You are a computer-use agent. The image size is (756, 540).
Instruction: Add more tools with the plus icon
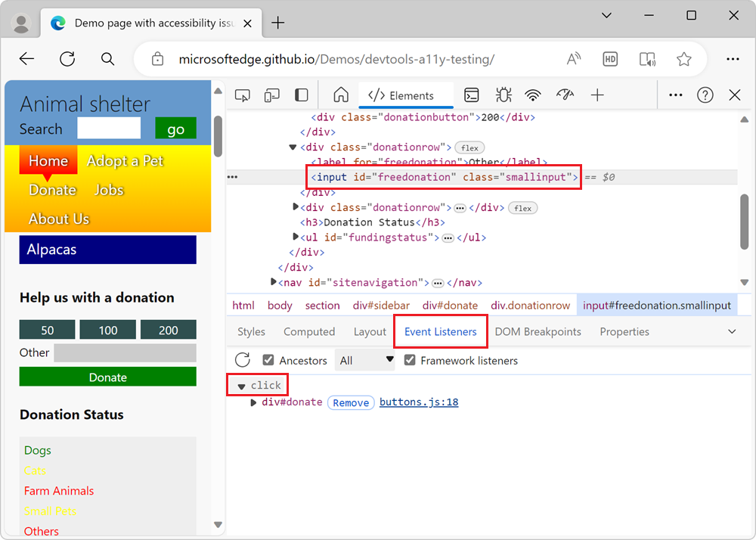pyautogui.click(x=597, y=95)
